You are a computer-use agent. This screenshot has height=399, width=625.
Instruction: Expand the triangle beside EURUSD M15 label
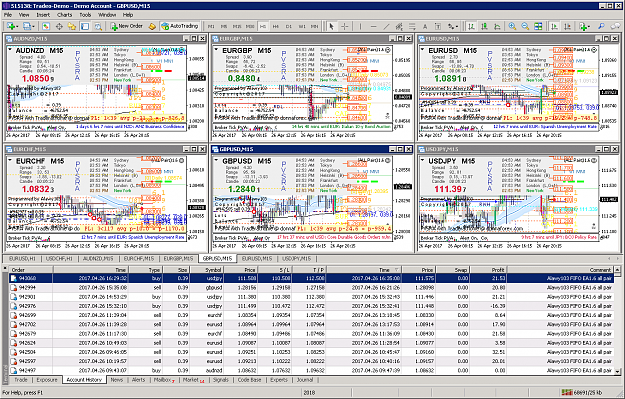pyautogui.click(x=423, y=50)
